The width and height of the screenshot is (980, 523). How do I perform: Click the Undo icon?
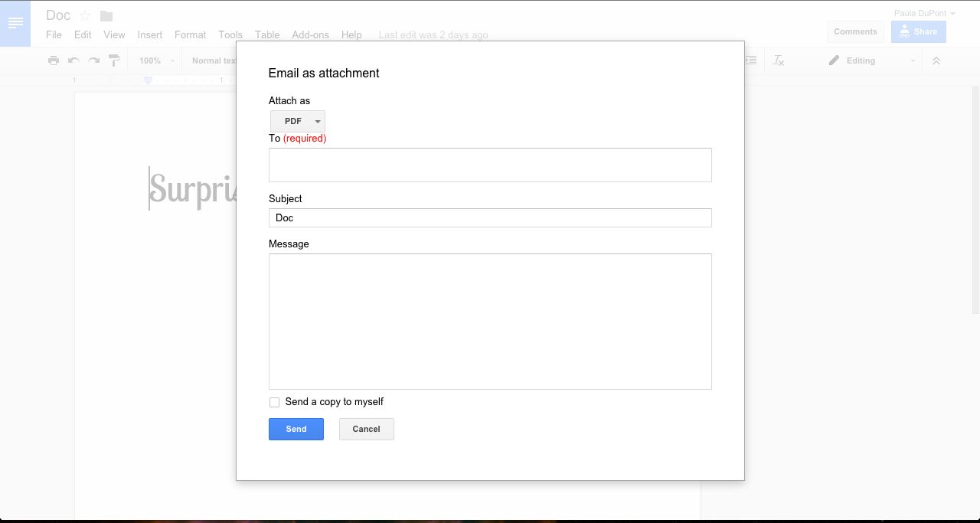73,60
